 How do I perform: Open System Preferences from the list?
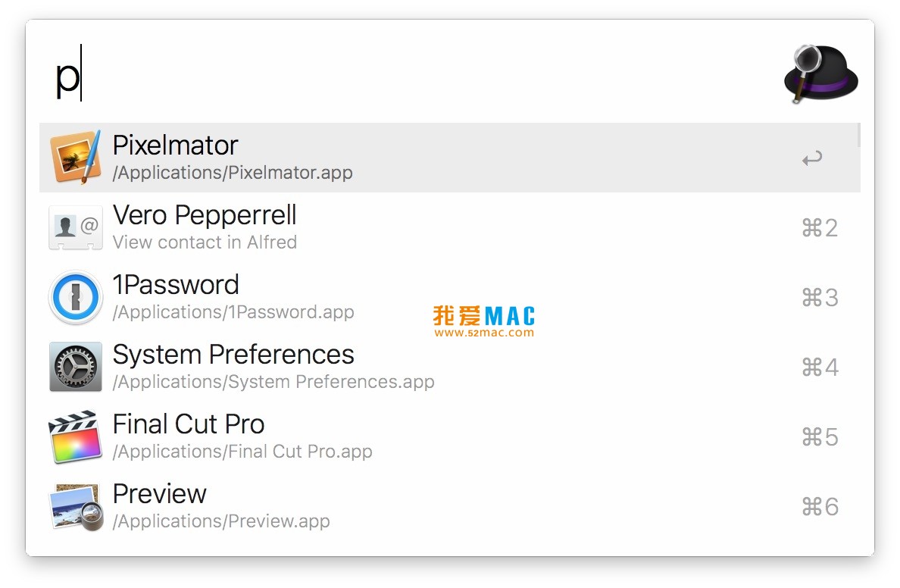point(233,355)
